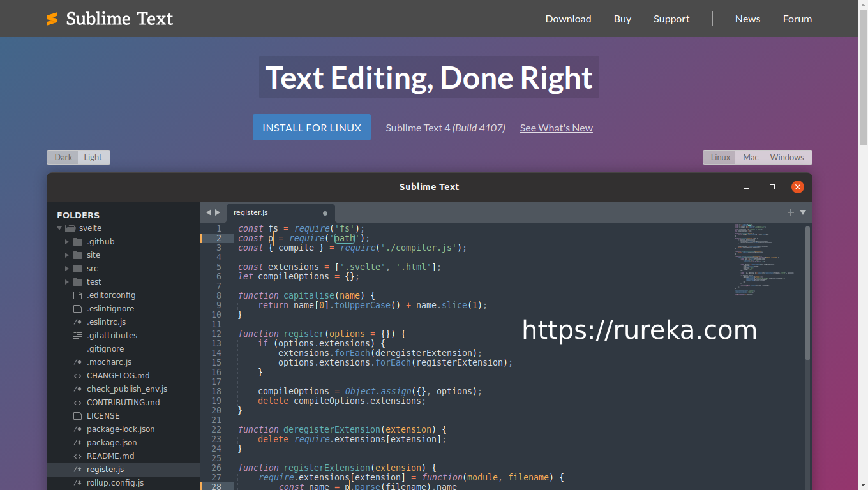Click the test folder icon

click(77, 282)
